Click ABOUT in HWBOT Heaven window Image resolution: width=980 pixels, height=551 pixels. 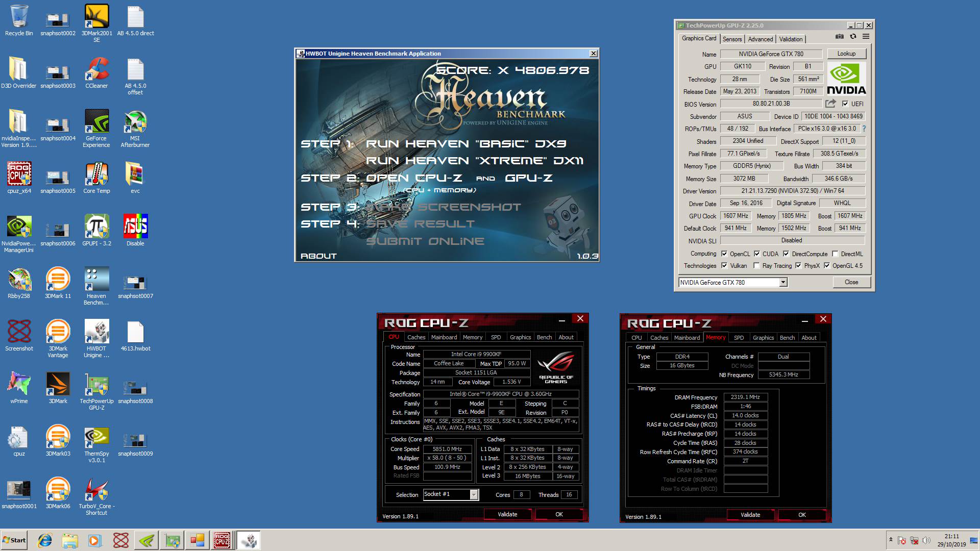318,256
